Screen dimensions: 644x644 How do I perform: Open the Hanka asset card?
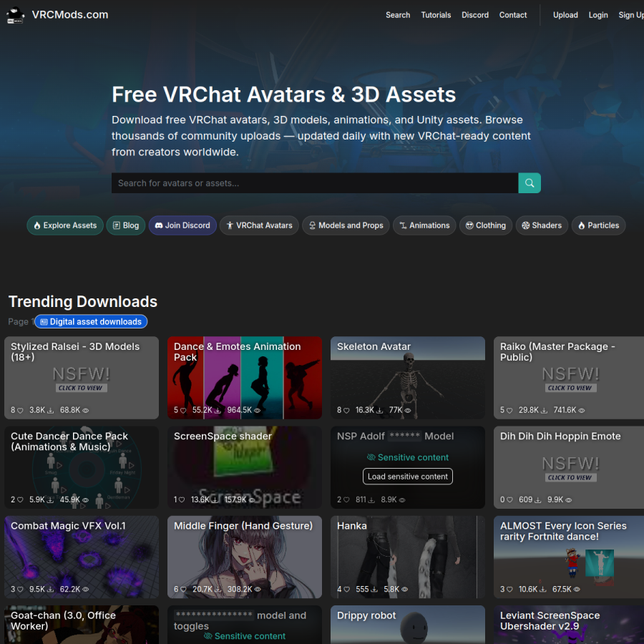pos(407,557)
